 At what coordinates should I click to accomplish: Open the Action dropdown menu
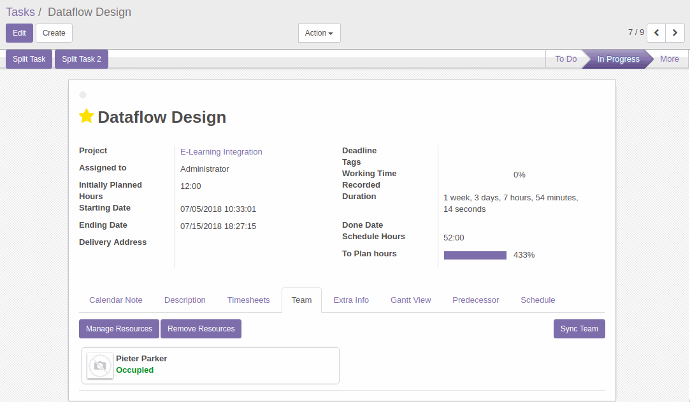319,33
